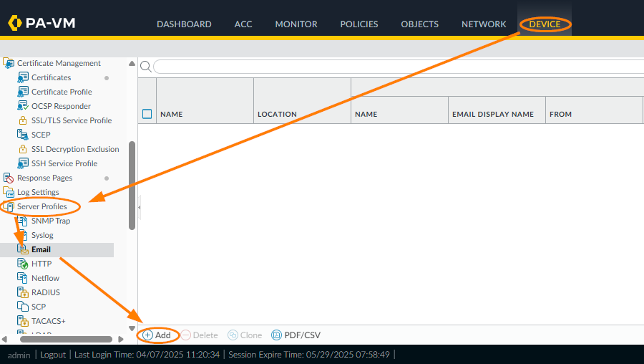Click the SCEP icon
The width and height of the screenshot is (644, 364).
tap(23, 135)
